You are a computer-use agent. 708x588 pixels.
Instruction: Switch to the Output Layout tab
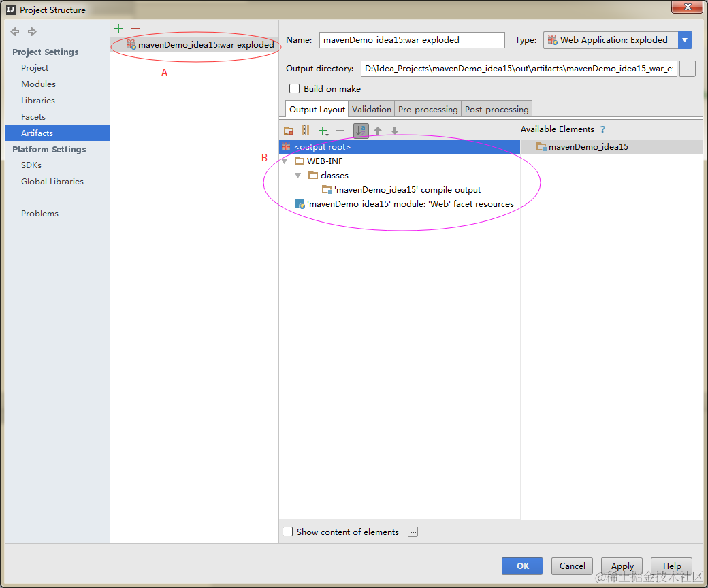pos(317,109)
